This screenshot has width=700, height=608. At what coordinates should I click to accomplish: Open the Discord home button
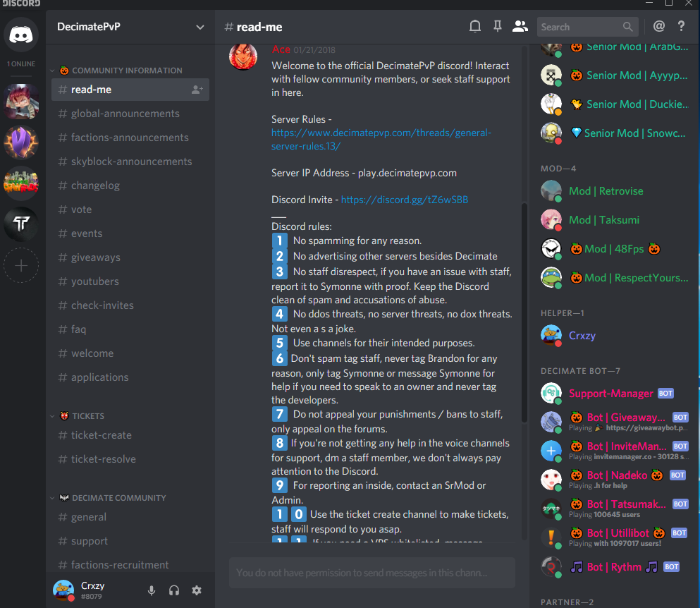point(21,35)
